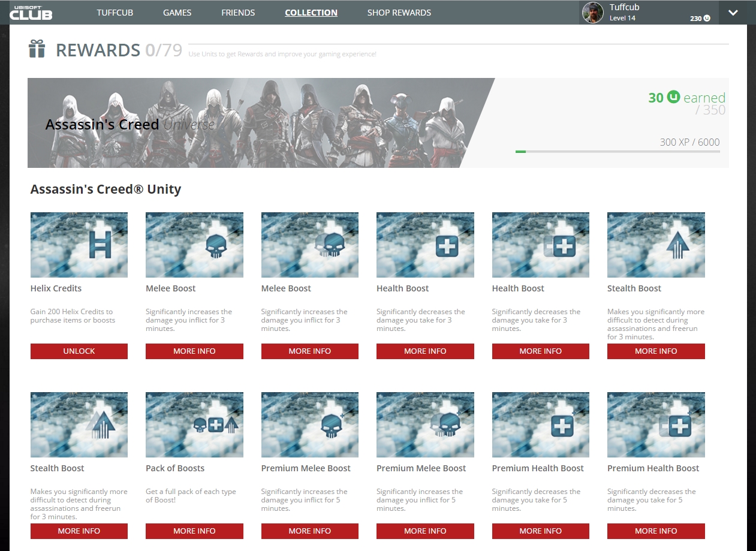Click the Pack of Boosts icon thumbnail
The image size is (756, 551).
194,424
